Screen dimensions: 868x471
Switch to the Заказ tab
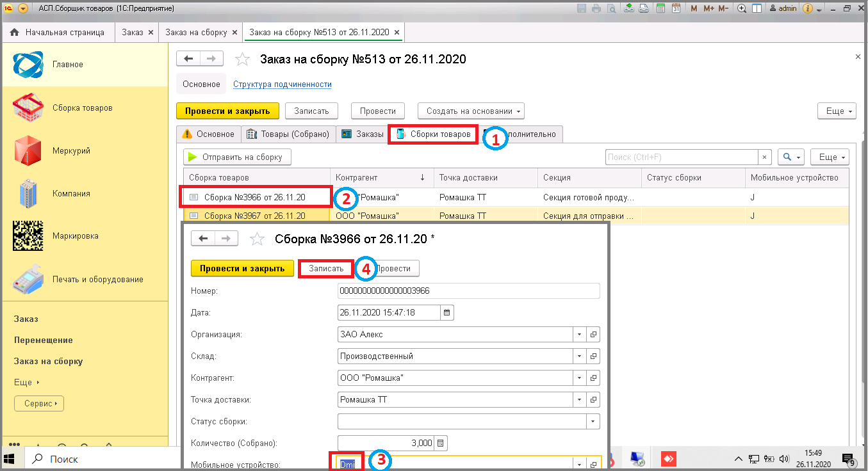point(137,32)
